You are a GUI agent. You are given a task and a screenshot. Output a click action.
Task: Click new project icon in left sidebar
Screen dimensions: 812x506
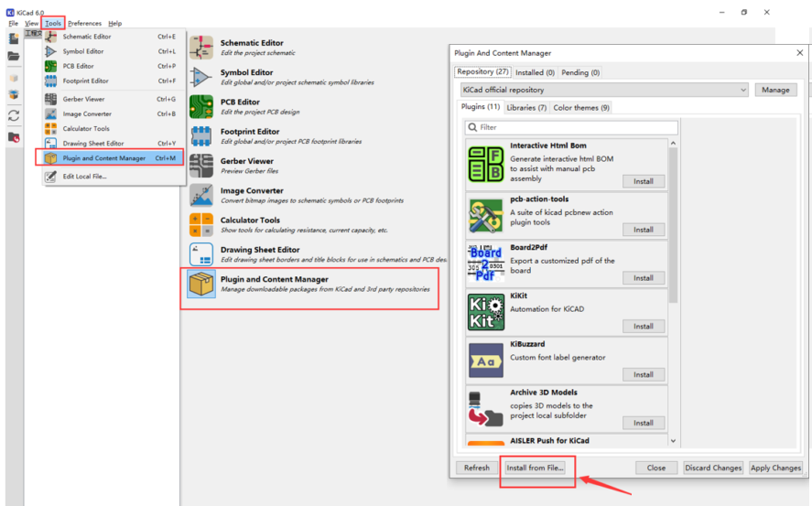pyautogui.click(x=14, y=38)
